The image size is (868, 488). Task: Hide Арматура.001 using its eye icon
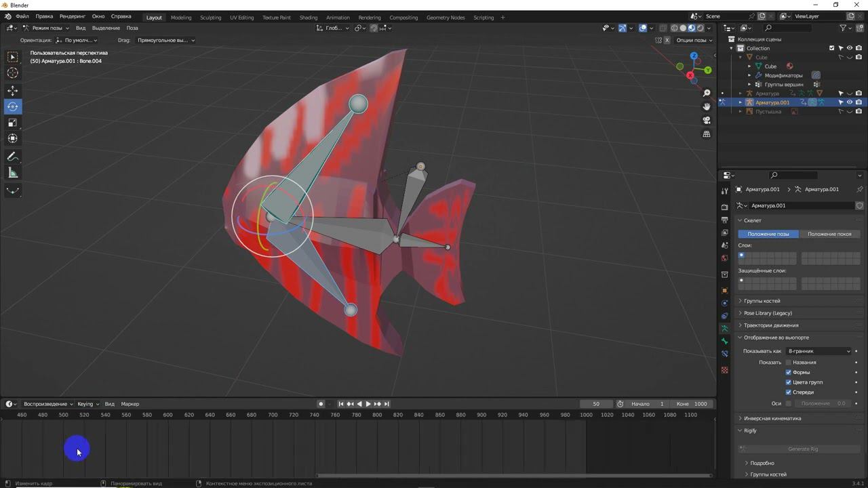[850, 102]
